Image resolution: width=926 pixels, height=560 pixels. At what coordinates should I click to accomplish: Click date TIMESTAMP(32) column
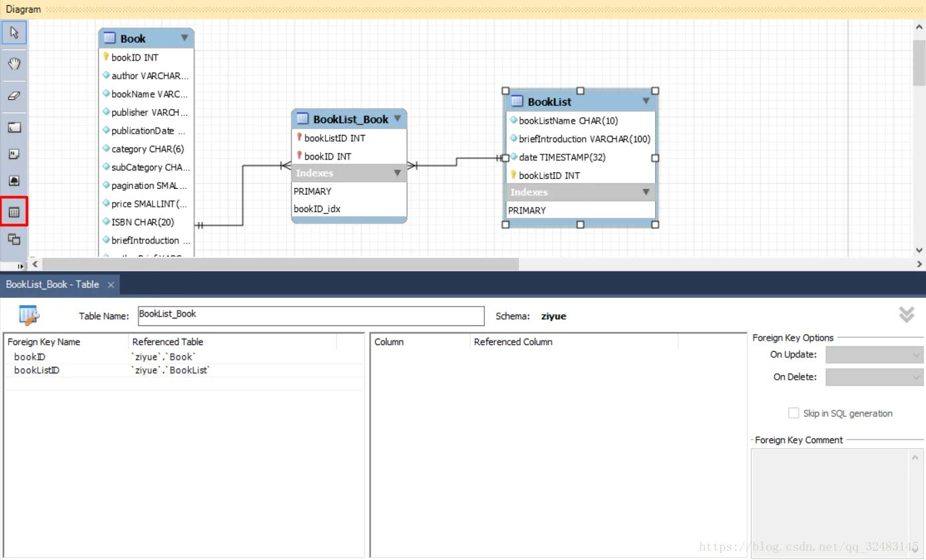[581, 157]
